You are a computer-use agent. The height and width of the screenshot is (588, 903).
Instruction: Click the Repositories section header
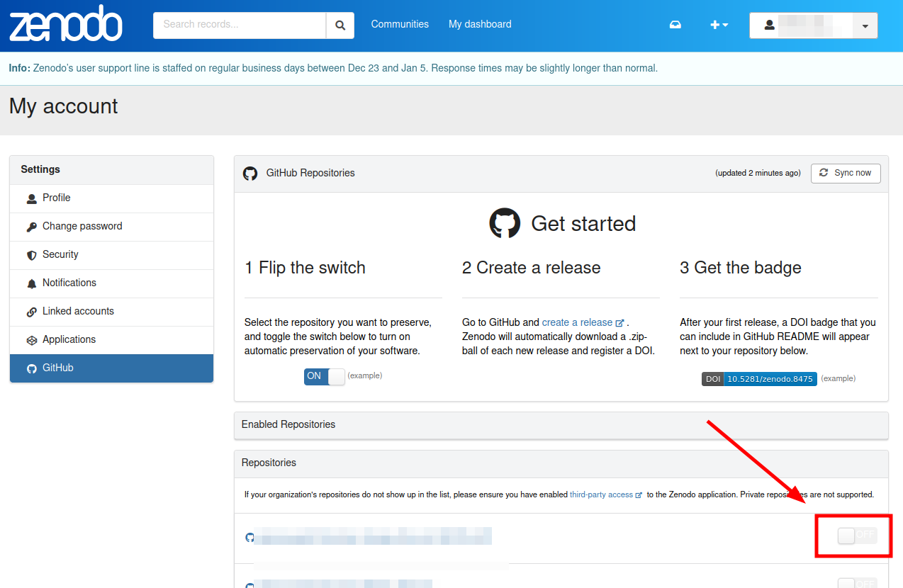tap(561, 463)
